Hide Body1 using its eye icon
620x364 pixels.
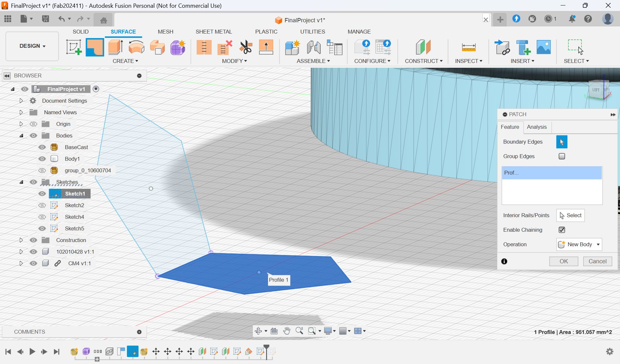[x=42, y=159]
